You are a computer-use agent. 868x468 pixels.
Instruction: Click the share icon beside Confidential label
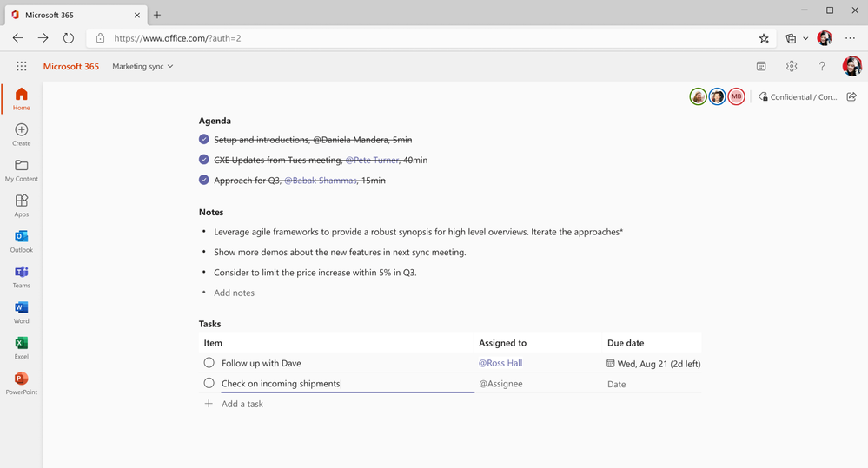coord(851,96)
